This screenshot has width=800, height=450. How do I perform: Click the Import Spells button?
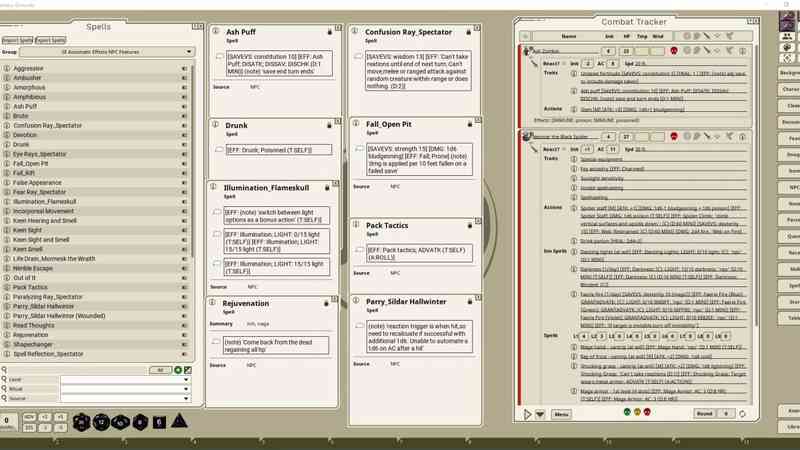[x=17, y=40]
